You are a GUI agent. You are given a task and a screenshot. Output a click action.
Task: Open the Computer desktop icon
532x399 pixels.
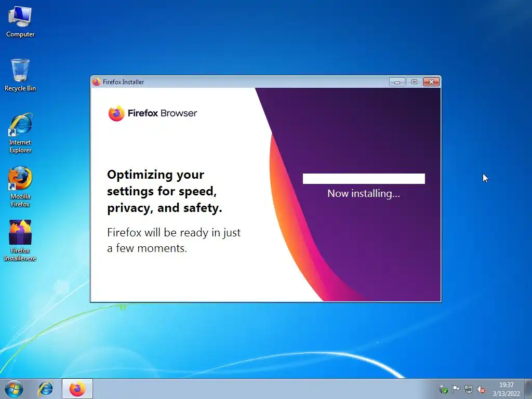click(20, 21)
